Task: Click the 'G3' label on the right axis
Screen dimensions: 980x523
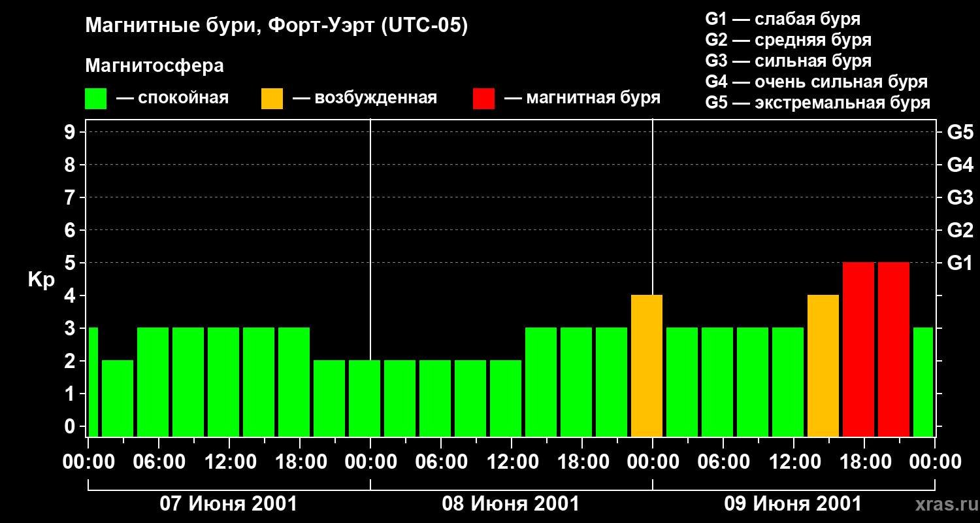Action: pos(960,197)
